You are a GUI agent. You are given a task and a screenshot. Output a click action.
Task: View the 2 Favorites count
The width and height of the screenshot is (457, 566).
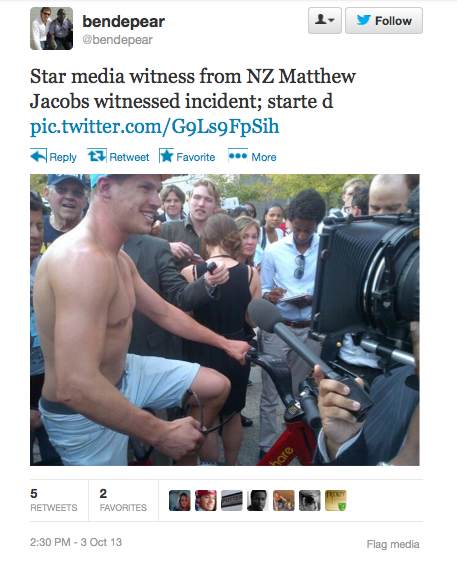tap(123, 500)
